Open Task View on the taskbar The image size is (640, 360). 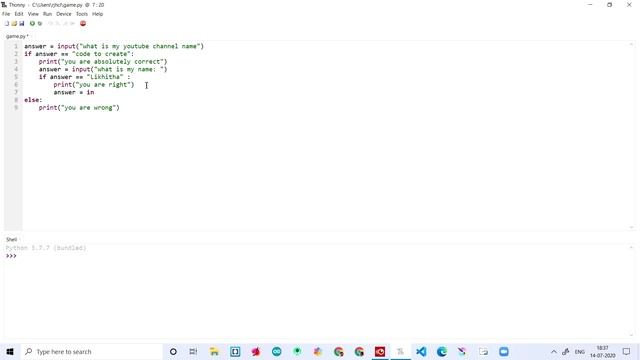(x=193, y=351)
